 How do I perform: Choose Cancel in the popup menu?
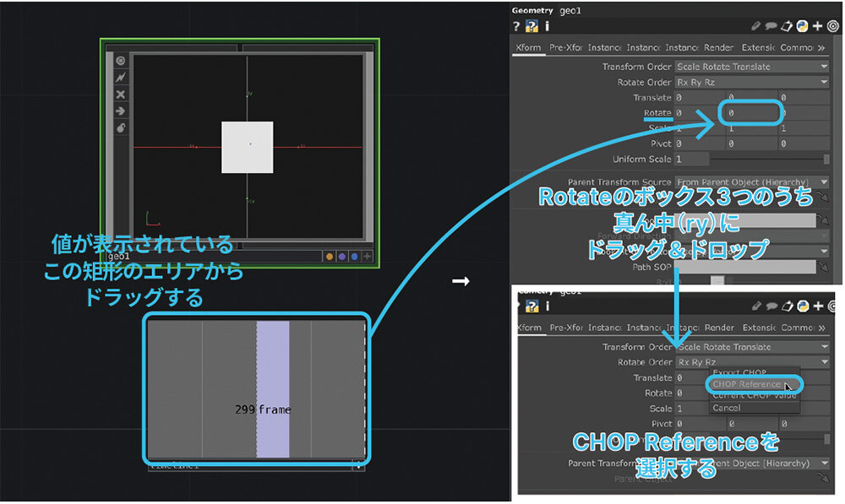click(727, 408)
